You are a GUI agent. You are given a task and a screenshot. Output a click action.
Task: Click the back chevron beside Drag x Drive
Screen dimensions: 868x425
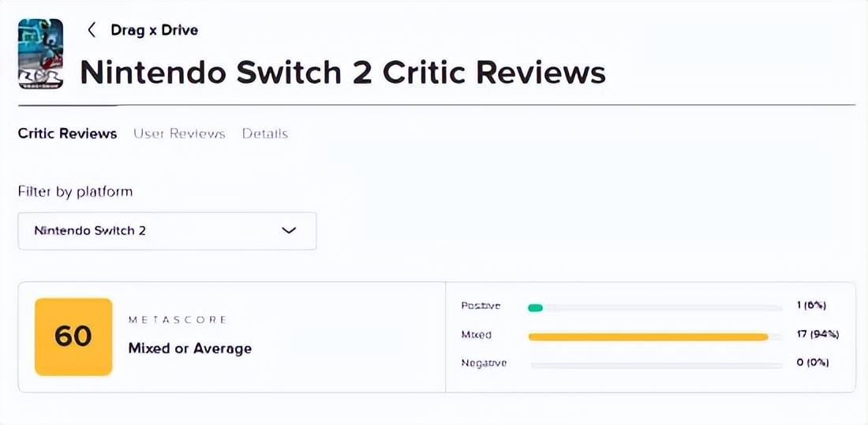point(92,30)
